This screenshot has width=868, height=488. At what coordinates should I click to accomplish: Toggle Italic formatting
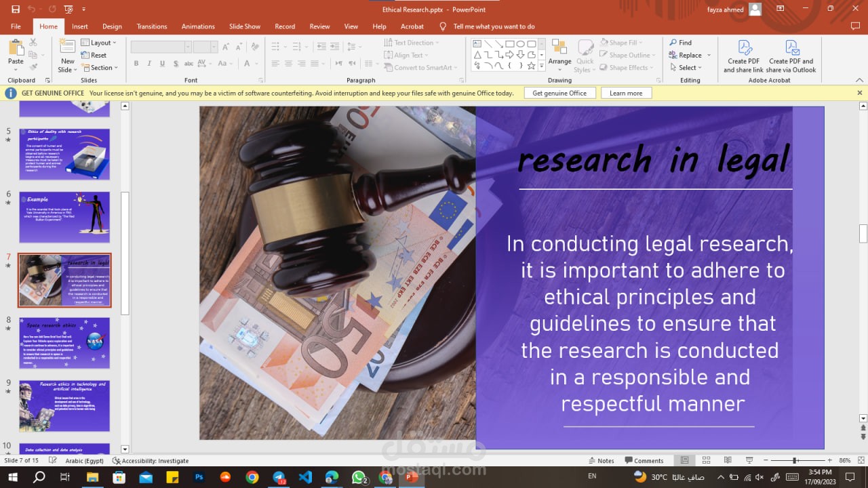click(149, 64)
